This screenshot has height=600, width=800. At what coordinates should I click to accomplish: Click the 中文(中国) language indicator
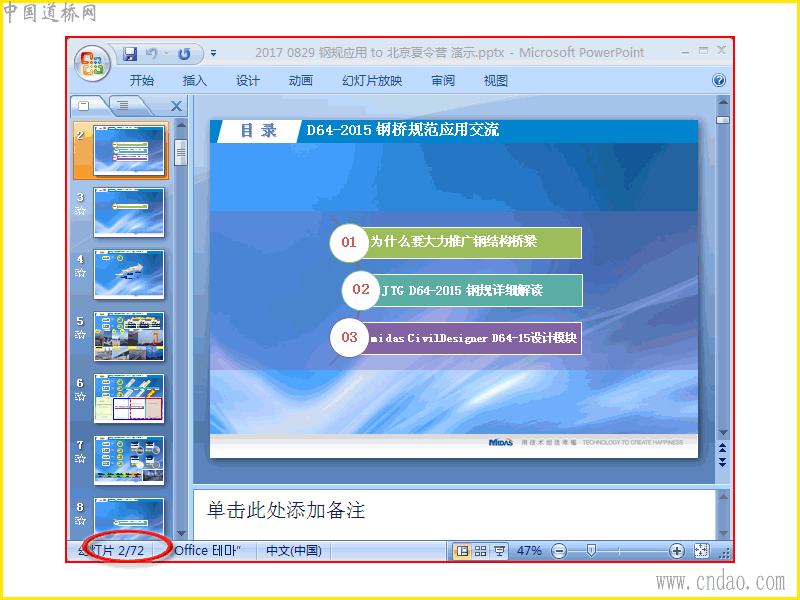click(x=294, y=551)
